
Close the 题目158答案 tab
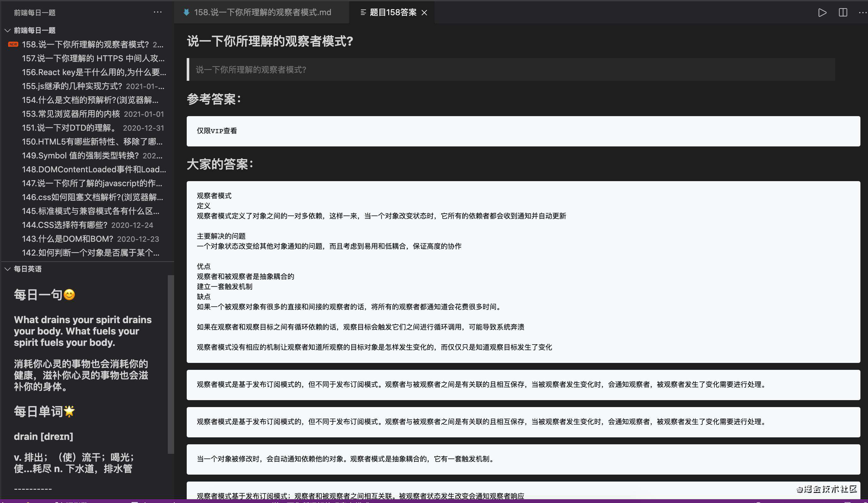click(424, 13)
